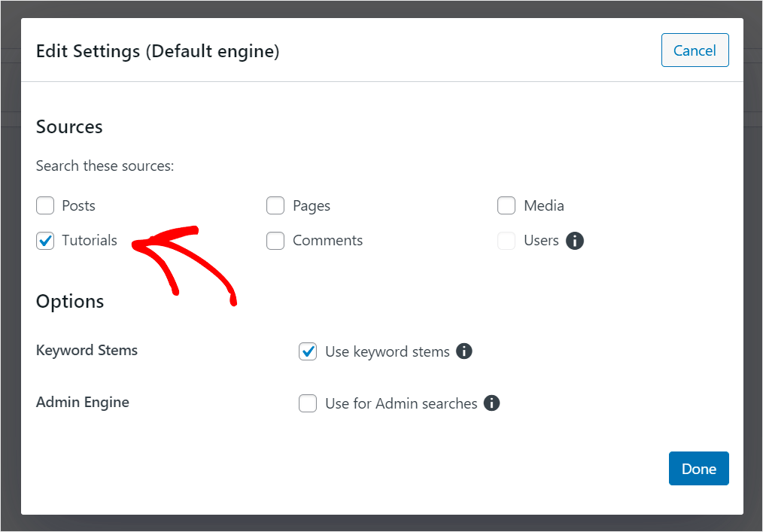Enable the Comments source checkbox
The image size is (763, 532).
(275, 241)
